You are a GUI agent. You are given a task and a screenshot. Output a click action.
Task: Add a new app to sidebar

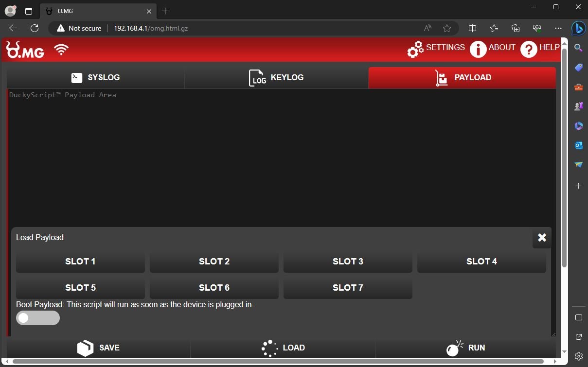(x=578, y=186)
